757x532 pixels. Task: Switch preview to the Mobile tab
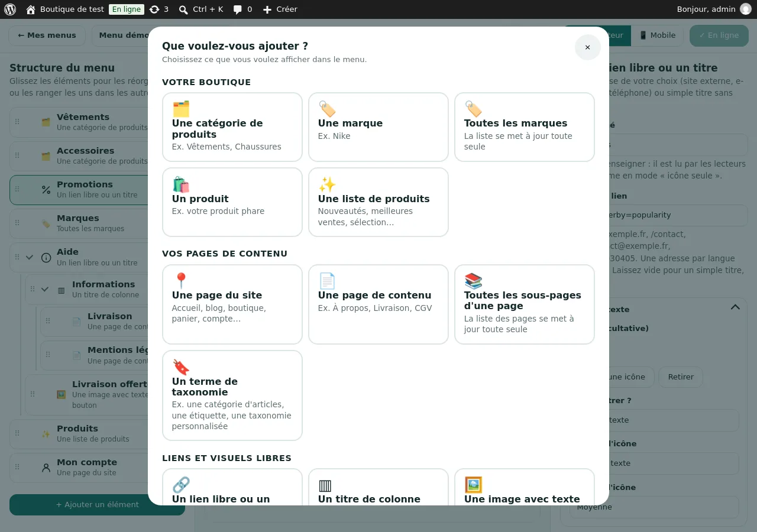pyautogui.click(x=657, y=35)
